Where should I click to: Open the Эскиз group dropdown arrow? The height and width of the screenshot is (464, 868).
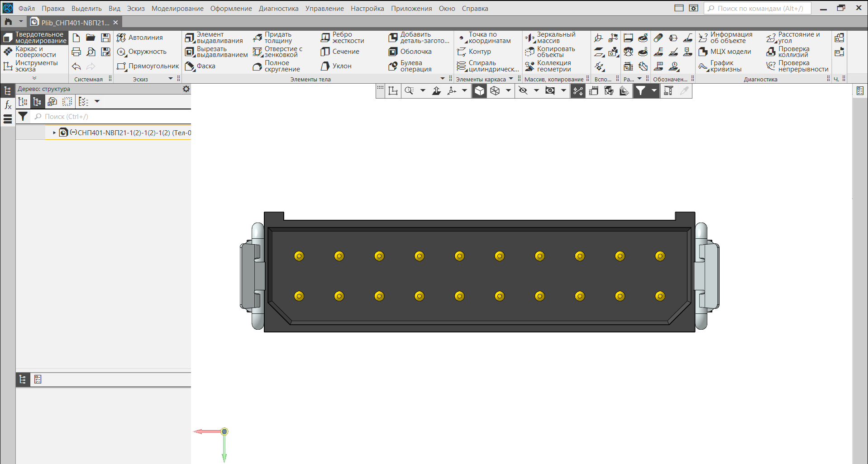(x=171, y=79)
